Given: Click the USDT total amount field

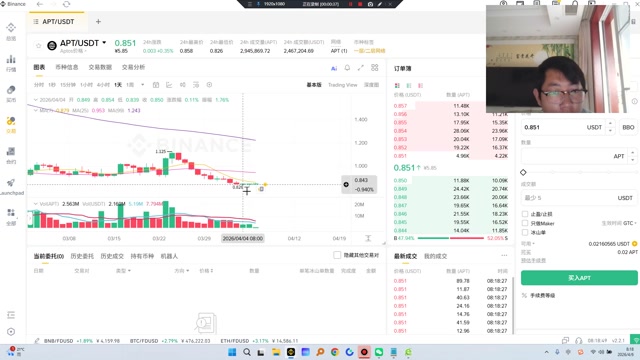Looking at the screenshot, I should pos(579,198).
